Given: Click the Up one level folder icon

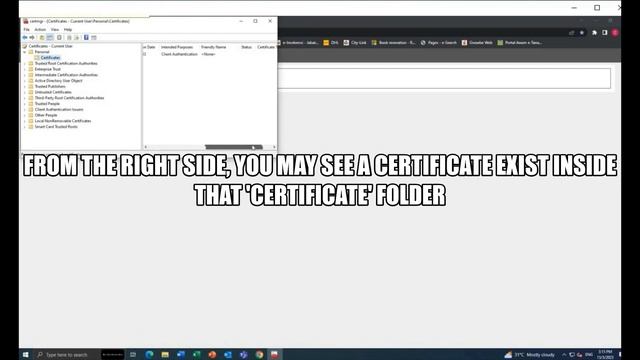Looking at the screenshot, I should (x=42, y=38).
